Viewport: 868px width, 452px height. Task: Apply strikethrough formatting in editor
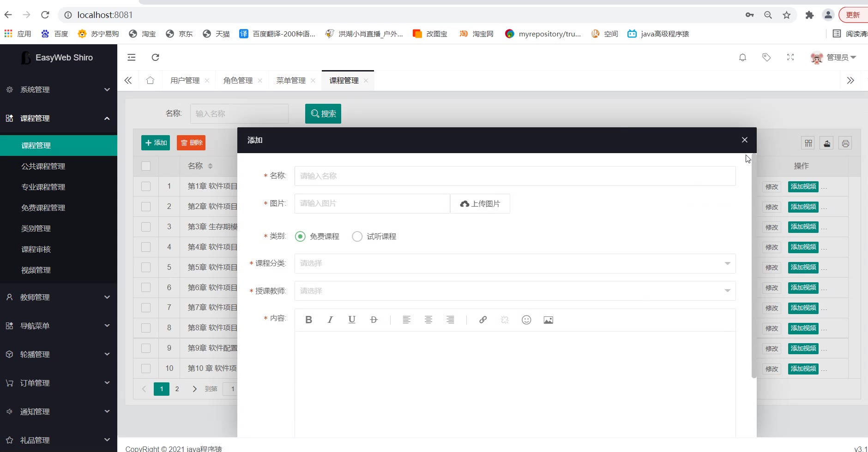click(374, 320)
